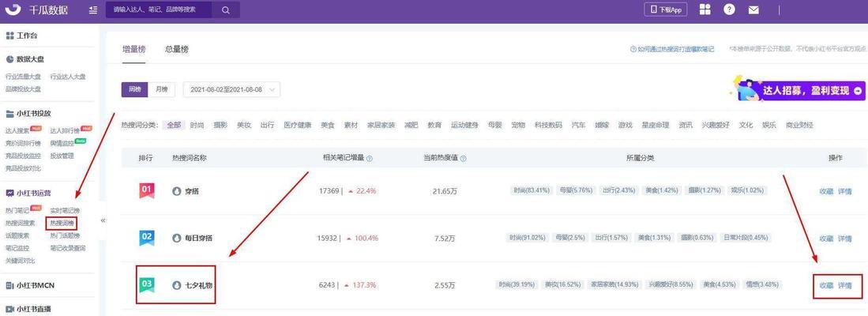Click 收藏 for the 七夕礼物 row
The height and width of the screenshot is (316, 868).
tap(826, 285)
